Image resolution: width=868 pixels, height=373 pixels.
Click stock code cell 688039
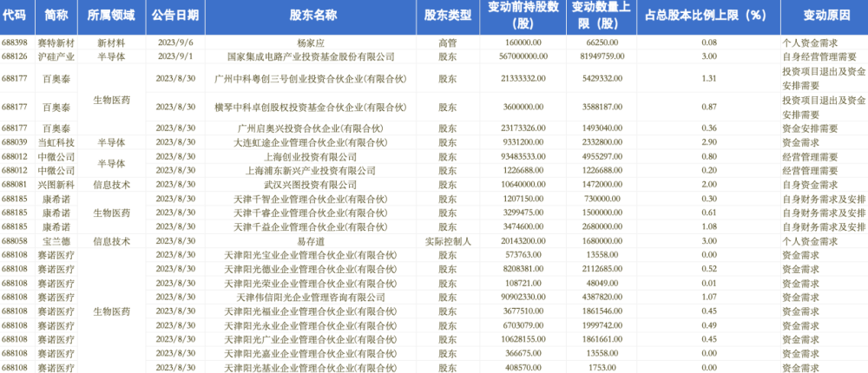coord(13,142)
